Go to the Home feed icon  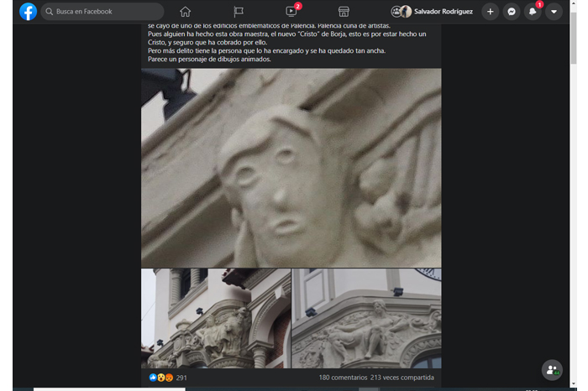[x=185, y=12]
